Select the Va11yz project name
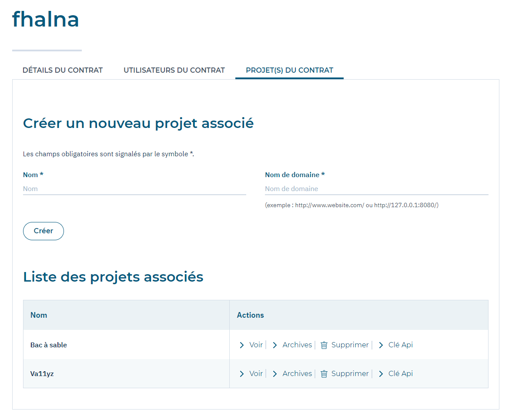 pyautogui.click(x=42, y=374)
